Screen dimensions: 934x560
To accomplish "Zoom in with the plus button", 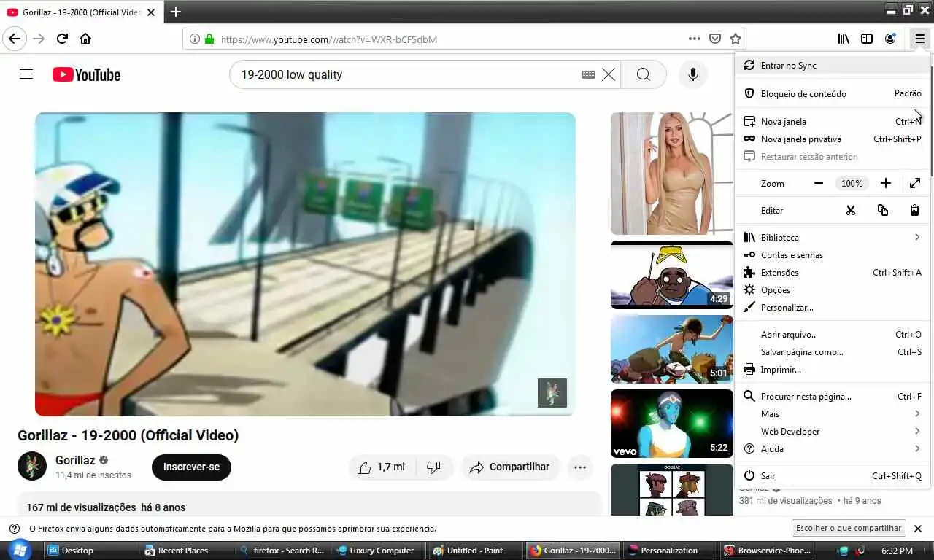I will (x=886, y=183).
